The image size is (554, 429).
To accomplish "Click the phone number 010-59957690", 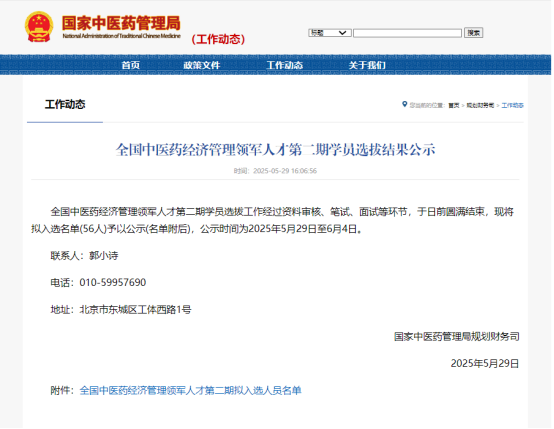I will pyautogui.click(x=113, y=282).
